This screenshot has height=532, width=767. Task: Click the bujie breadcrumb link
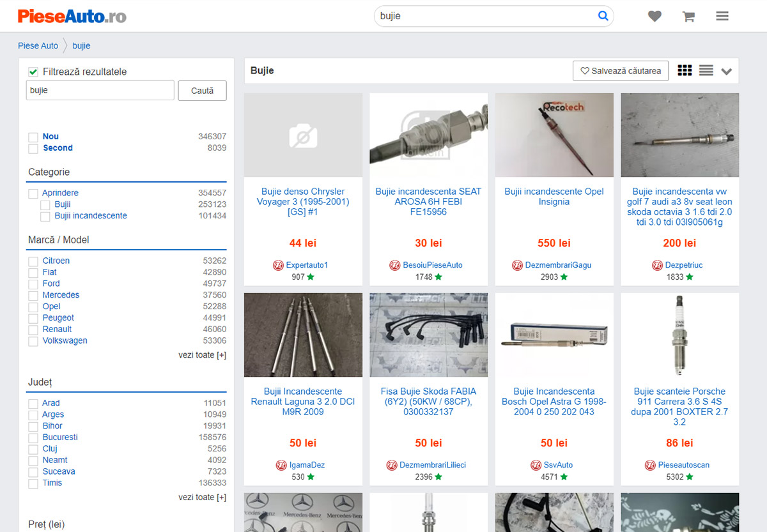click(x=81, y=46)
